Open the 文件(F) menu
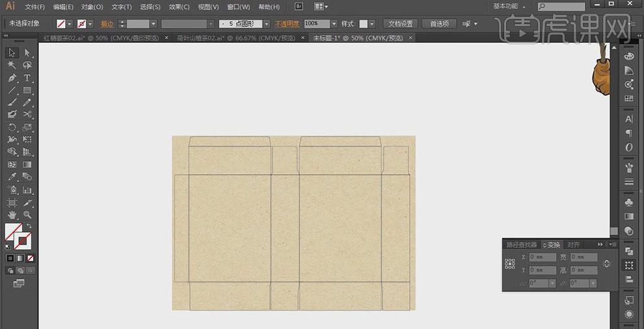 point(35,7)
